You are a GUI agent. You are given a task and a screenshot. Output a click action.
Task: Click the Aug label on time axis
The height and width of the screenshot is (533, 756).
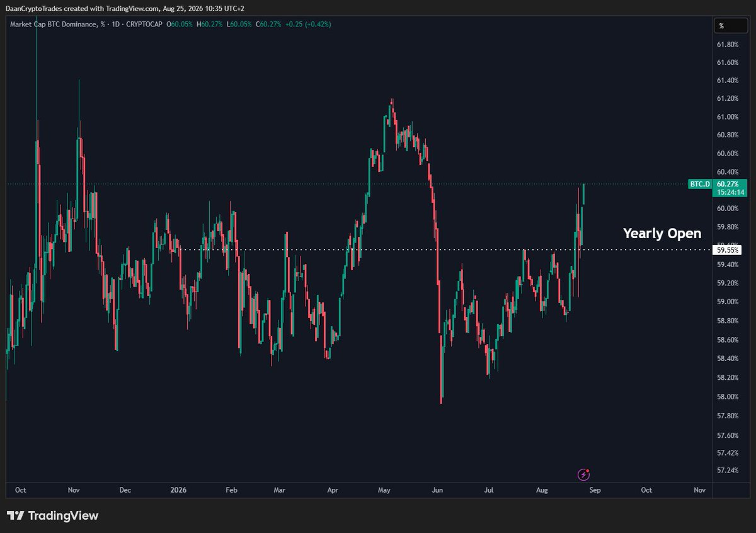542,490
